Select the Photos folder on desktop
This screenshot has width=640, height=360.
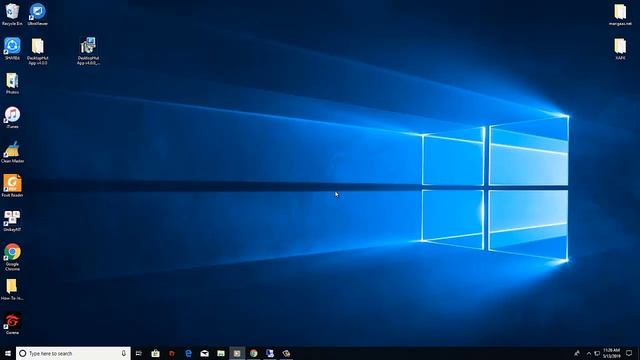click(12, 83)
